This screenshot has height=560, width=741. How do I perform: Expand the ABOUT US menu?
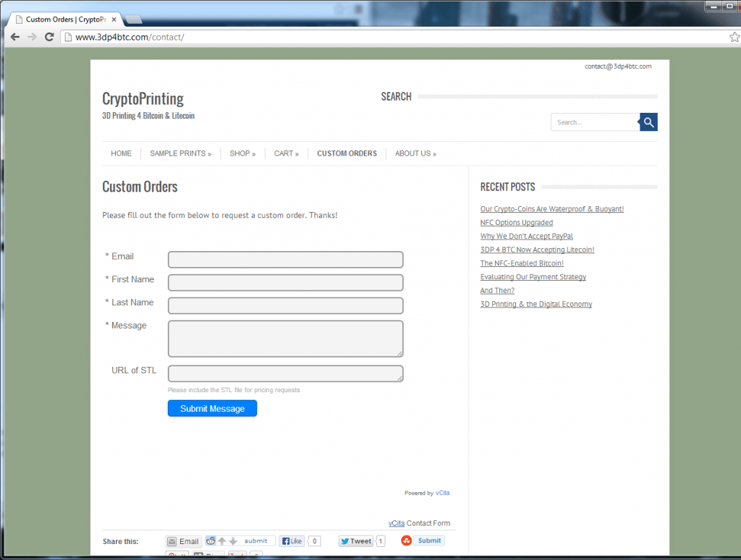pos(416,153)
